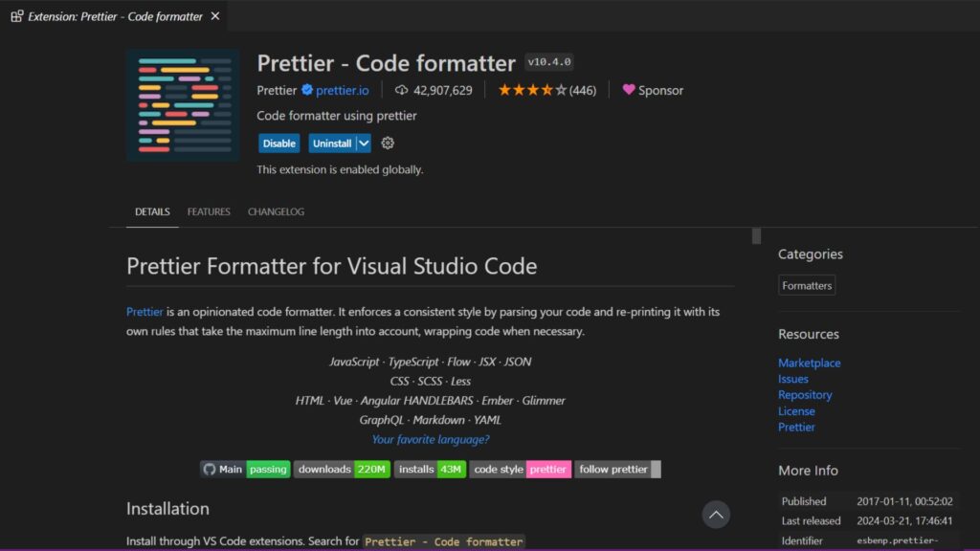Click 'This extension is enabled globally' text
Viewport: 980px width, 551px height.
coord(340,169)
